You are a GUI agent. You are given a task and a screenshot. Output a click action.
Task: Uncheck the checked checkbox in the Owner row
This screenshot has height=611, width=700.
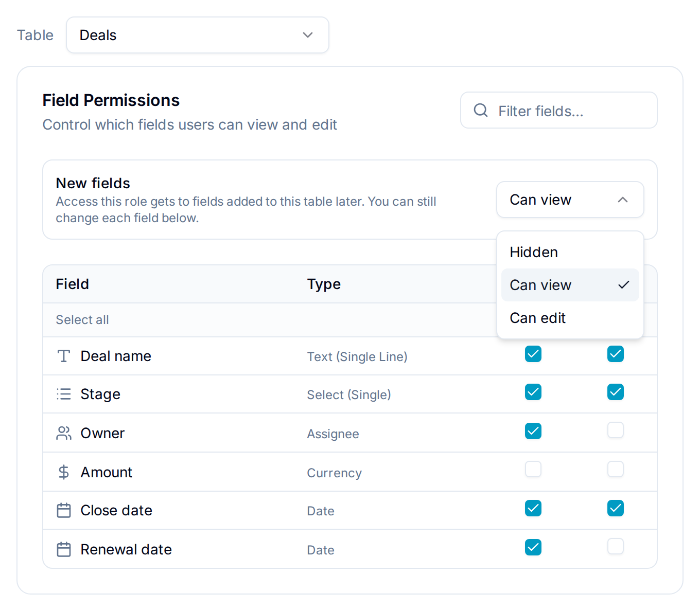pos(533,431)
